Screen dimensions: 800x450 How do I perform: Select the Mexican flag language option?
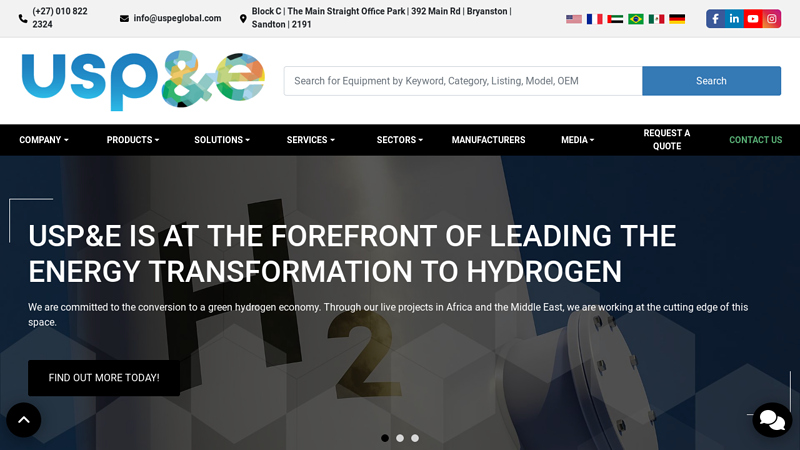656,19
